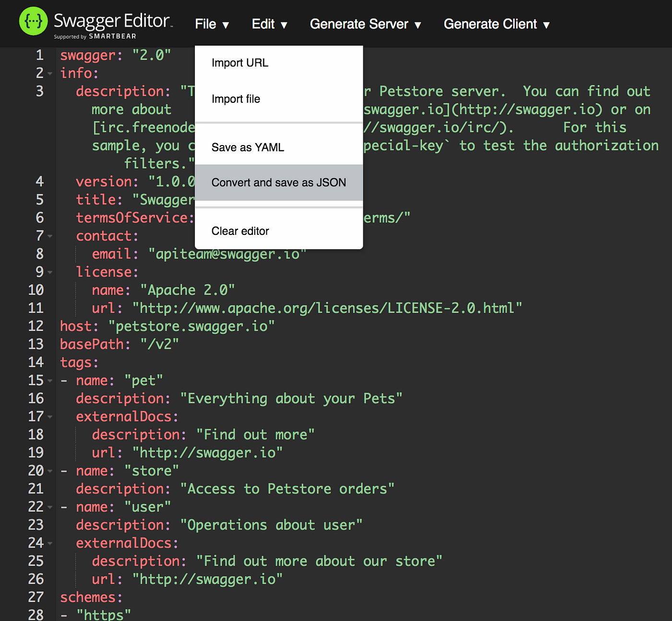Choose Import URL from File menu
Viewport: 672px width, 621px height.
[x=279, y=63]
